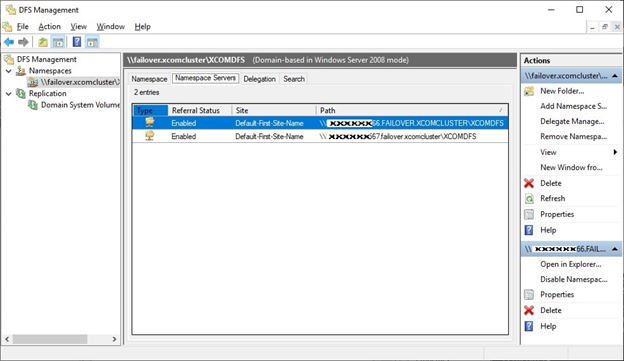The height and width of the screenshot is (361, 624).
Task: Click the second namespace server row icon
Action: (x=150, y=136)
